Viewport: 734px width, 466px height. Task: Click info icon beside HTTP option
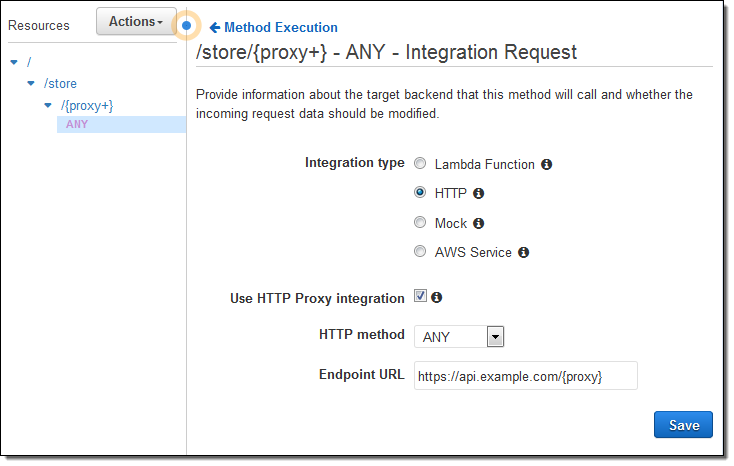(x=478, y=193)
